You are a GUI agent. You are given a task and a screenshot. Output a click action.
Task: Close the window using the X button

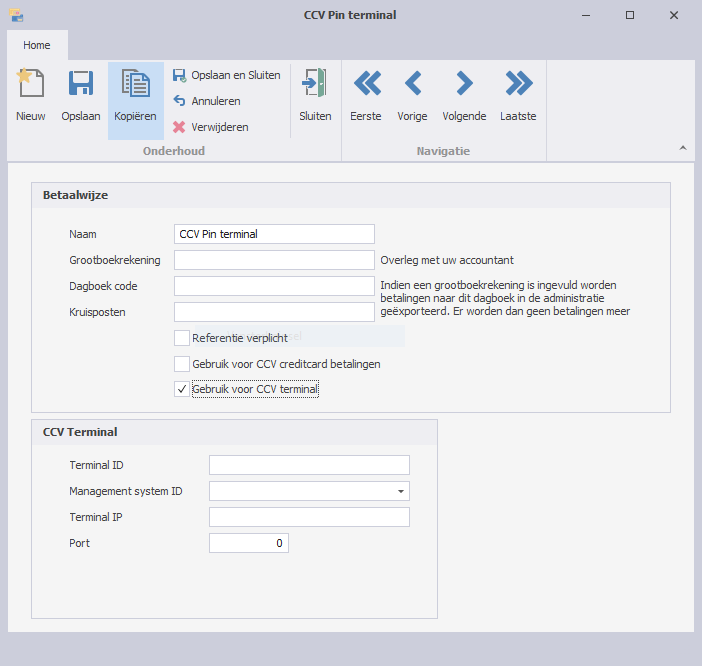[x=674, y=15]
